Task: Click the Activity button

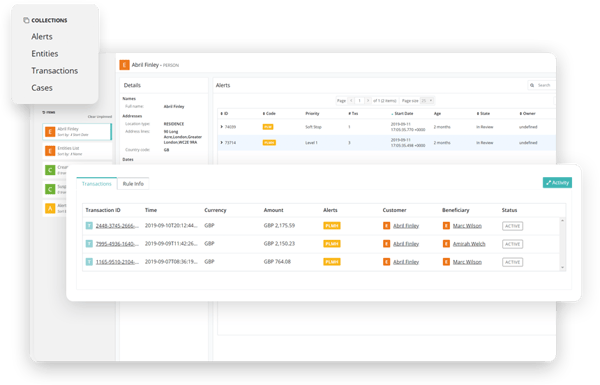Action: coord(557,183)
